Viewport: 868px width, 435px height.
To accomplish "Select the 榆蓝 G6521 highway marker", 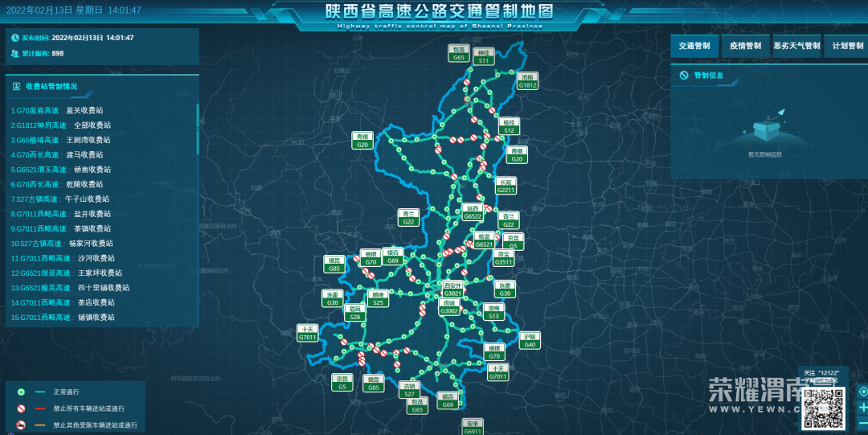I will tap(485, 240).
